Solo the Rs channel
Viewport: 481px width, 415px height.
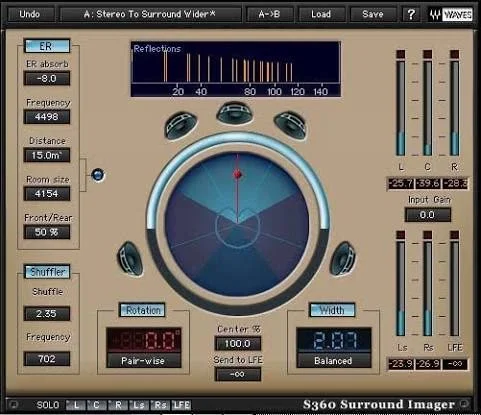[x=160, y=405]
